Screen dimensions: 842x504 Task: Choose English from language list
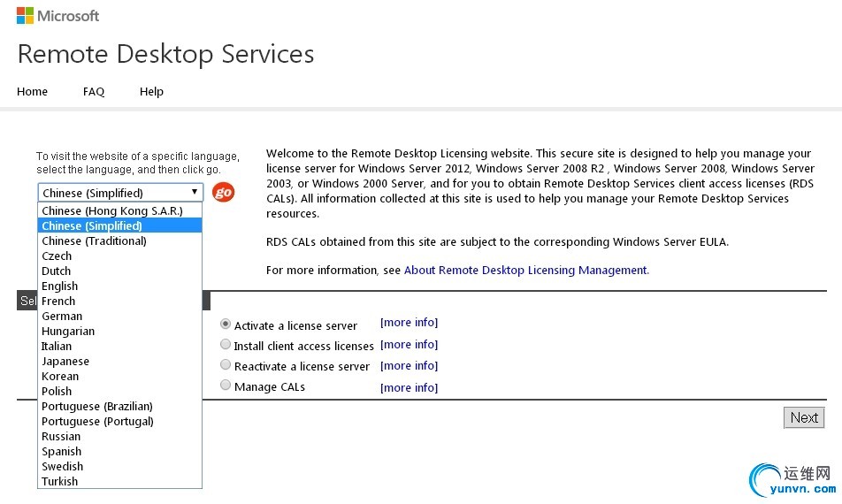60,286
